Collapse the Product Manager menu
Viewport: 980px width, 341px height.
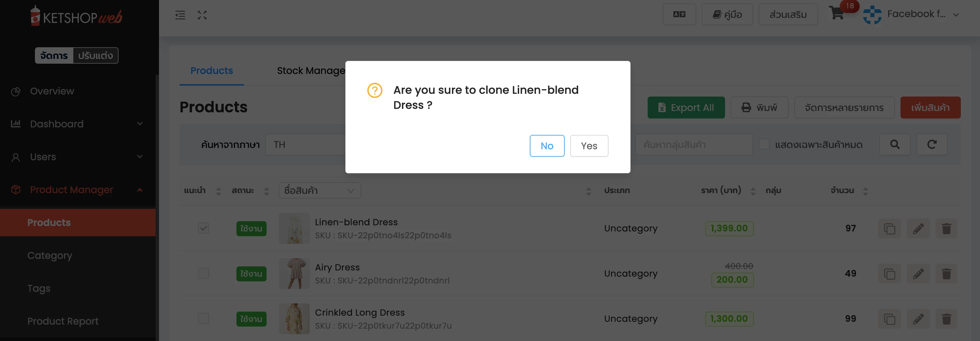click(77, 190)
